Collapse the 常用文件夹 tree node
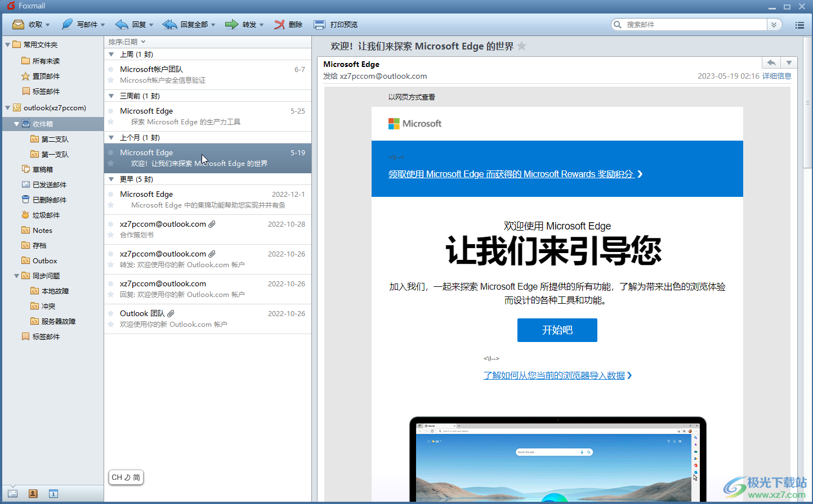The width and height of the screenshot is (813, 504). (x=7, y=44)
